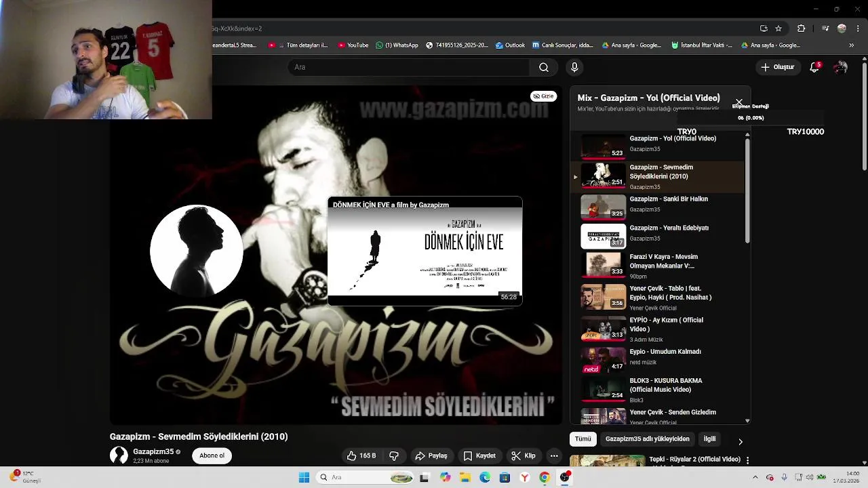The width and height of the screenshot is (868, 488).
Task: Open the YouTube bookmark in bookmarks bar
Action: 353,45
